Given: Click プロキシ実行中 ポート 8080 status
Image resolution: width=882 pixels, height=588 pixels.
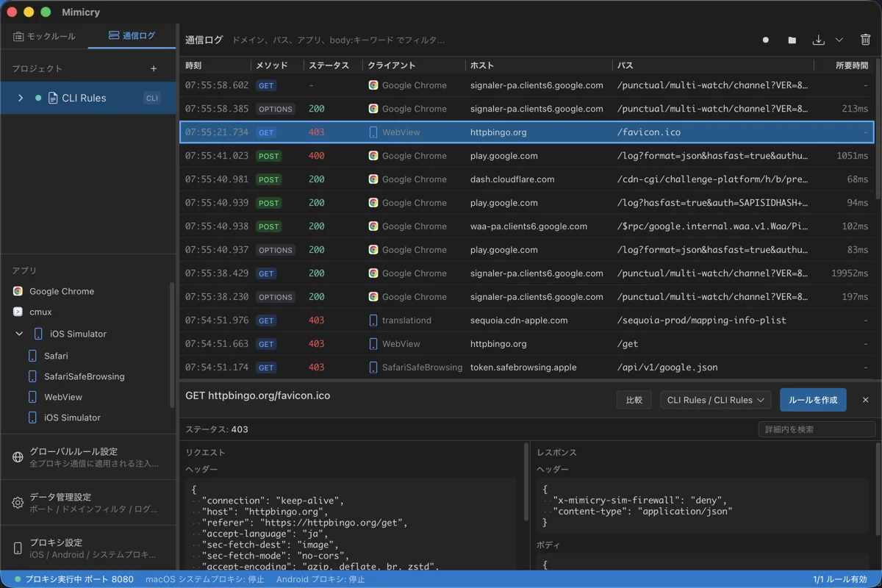Looking at the screenshot, I should pyautogui.click(x=73, y=579).
